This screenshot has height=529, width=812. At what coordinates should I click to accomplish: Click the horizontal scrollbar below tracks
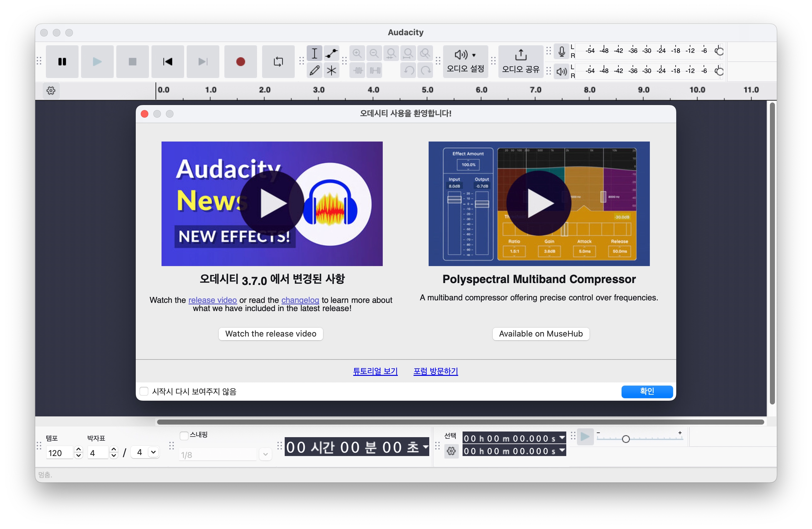(x=461, y=422)
